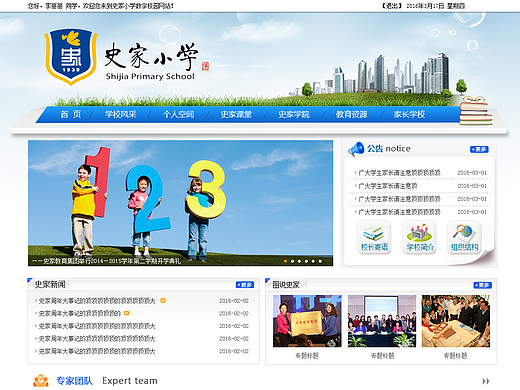
Task: Open the 组织结构 magnifier icon
Action: point(464,238)
